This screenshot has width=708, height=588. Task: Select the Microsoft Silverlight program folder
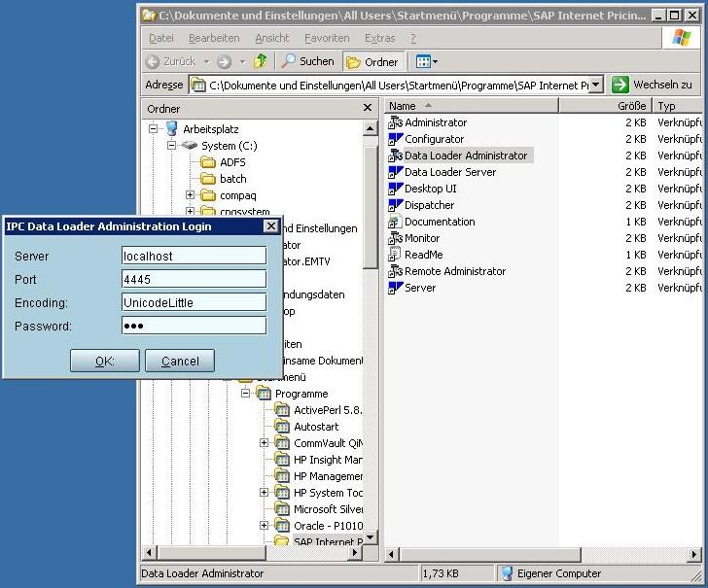coord(282,509)
